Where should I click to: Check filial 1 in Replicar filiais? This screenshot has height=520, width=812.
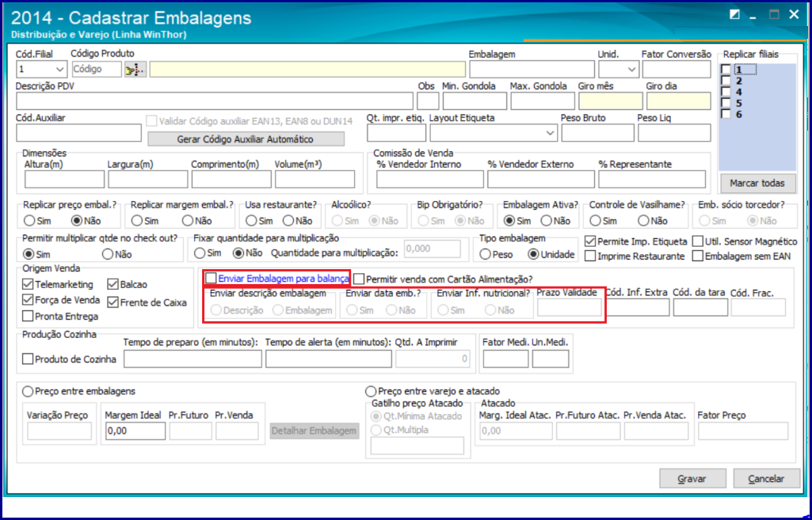click(726, 70)
